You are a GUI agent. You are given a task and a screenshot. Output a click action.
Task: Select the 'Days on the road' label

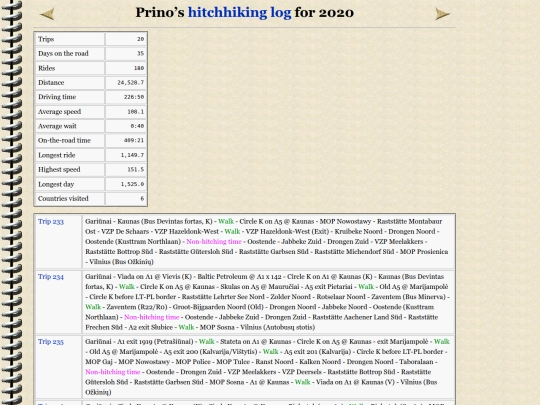pos(63,53)
